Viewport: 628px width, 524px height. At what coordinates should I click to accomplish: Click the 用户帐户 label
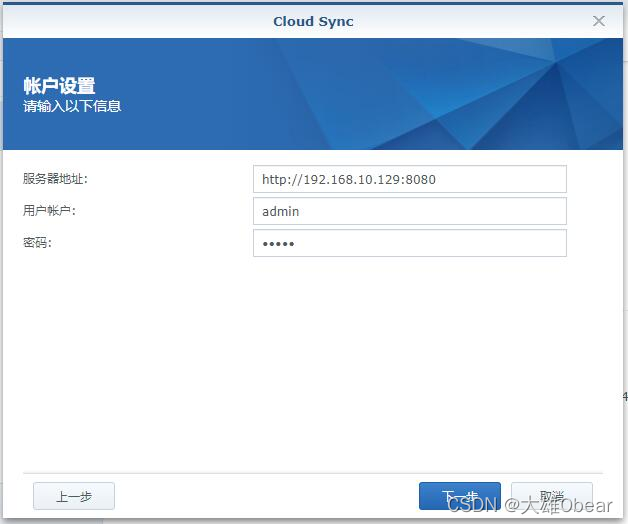[49, 210]
